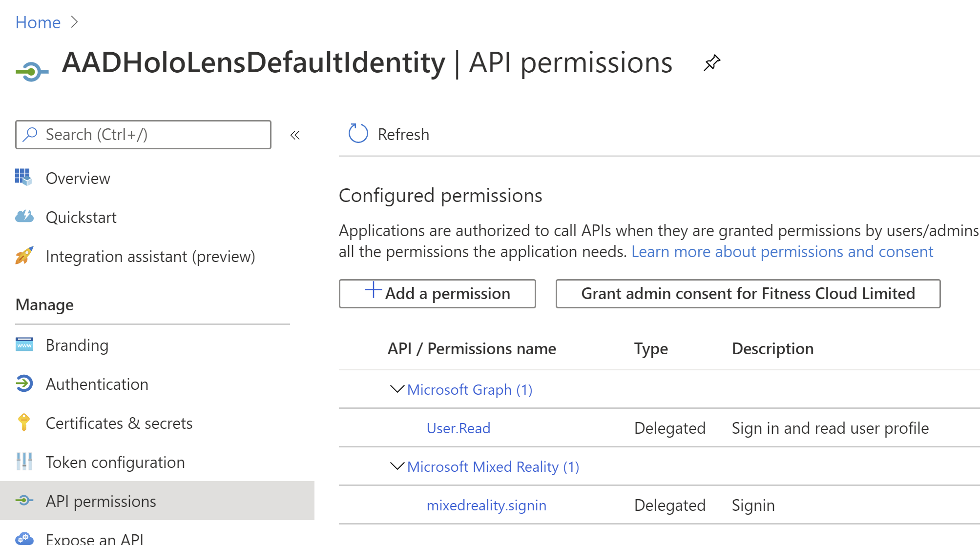Click the Overview grid icon

[23, 178]
